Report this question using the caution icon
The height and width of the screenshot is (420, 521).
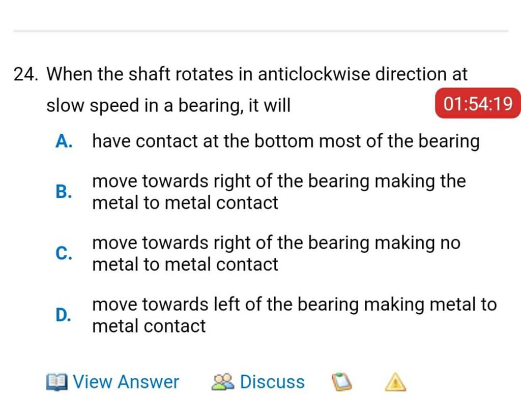tap(394, 382)
